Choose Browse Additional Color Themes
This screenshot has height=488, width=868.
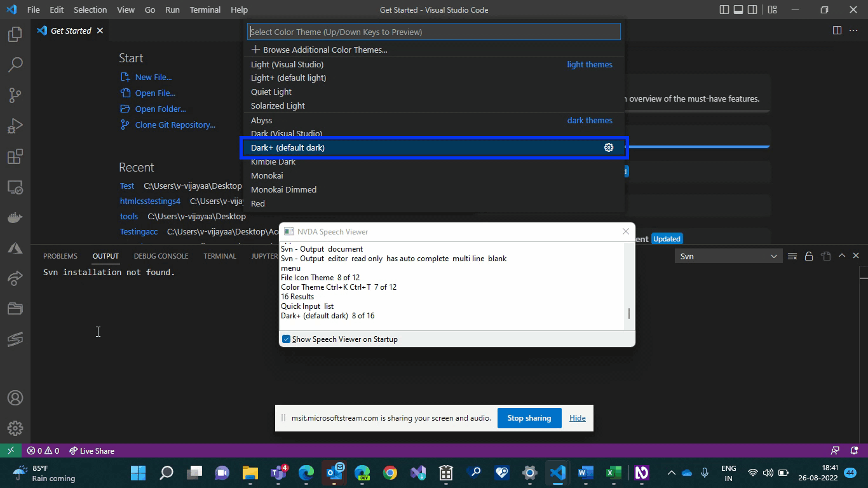click(x=435, y=50)
